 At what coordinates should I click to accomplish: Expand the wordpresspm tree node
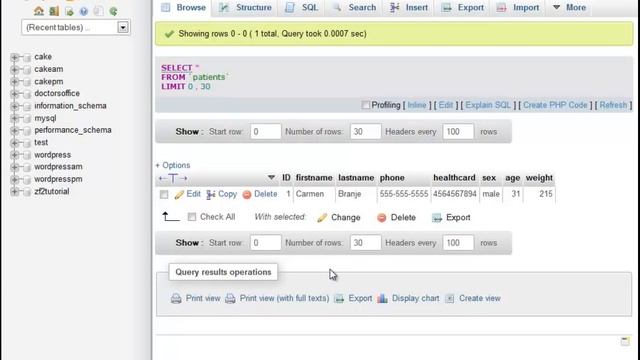15,179
